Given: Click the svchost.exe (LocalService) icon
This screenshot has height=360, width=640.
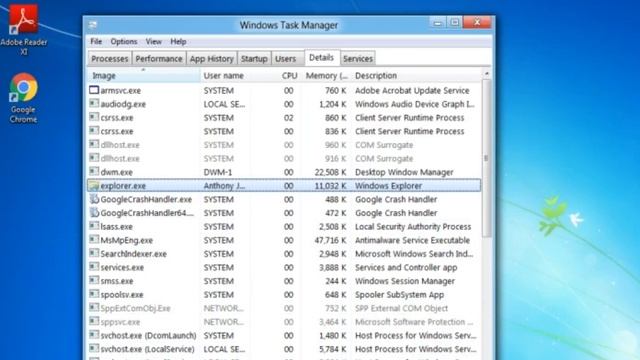Looking at the screenshot, I should click(x=94, y=348).
